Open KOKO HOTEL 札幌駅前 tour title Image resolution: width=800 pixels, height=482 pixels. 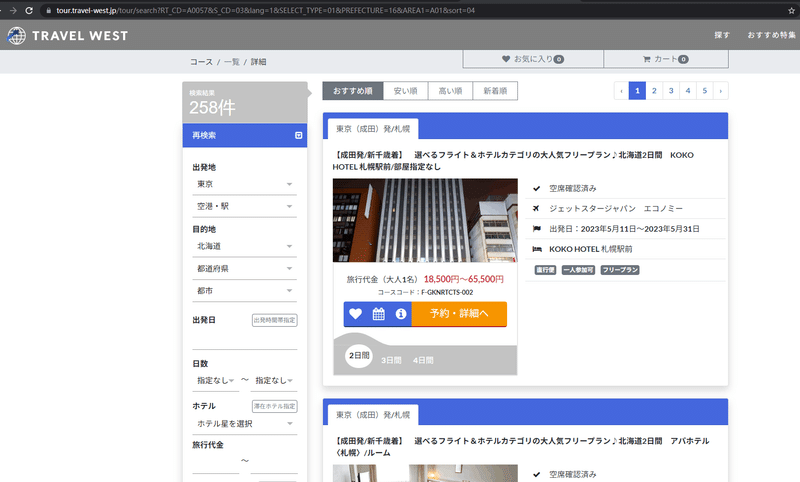click(513, 161)
